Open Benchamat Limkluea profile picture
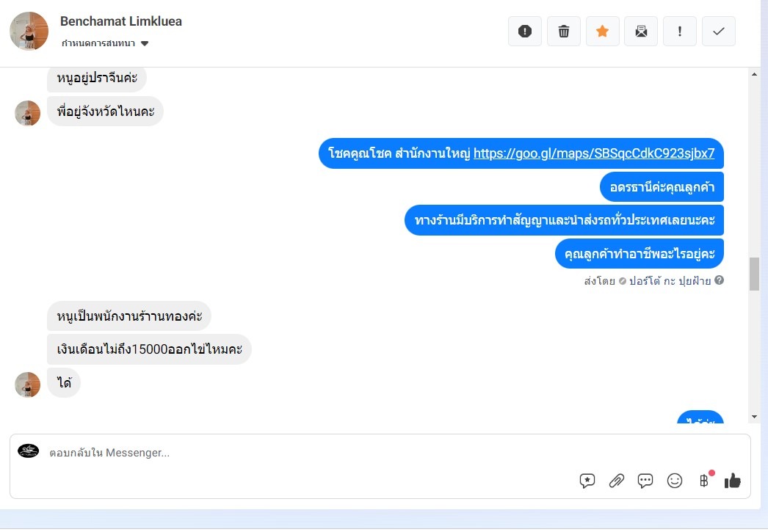Viewport: 768px width, 532px height. (x=29, y=32)
